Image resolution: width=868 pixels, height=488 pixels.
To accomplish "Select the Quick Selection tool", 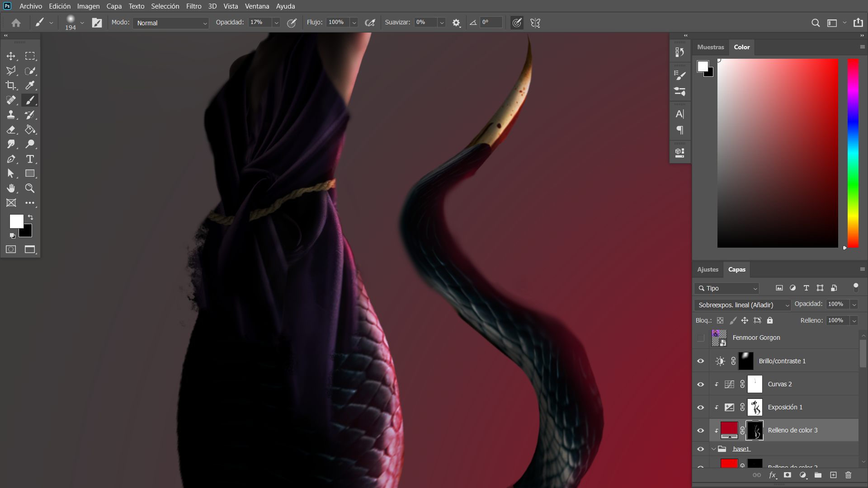I will [30, 71].
